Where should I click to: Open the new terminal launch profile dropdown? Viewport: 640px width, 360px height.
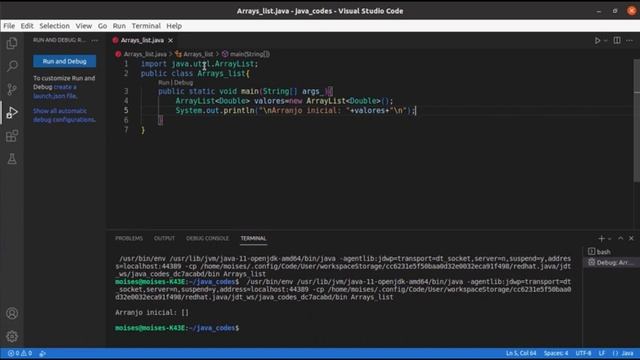[609, 239]
